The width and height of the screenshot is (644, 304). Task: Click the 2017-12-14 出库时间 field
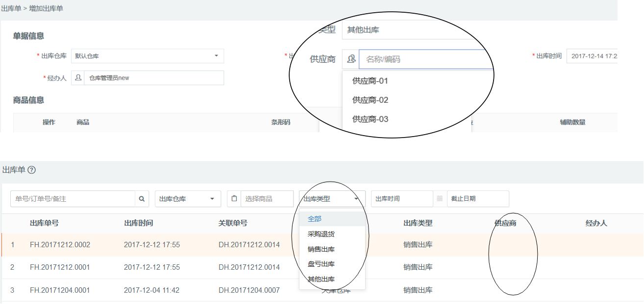point(592,56)
